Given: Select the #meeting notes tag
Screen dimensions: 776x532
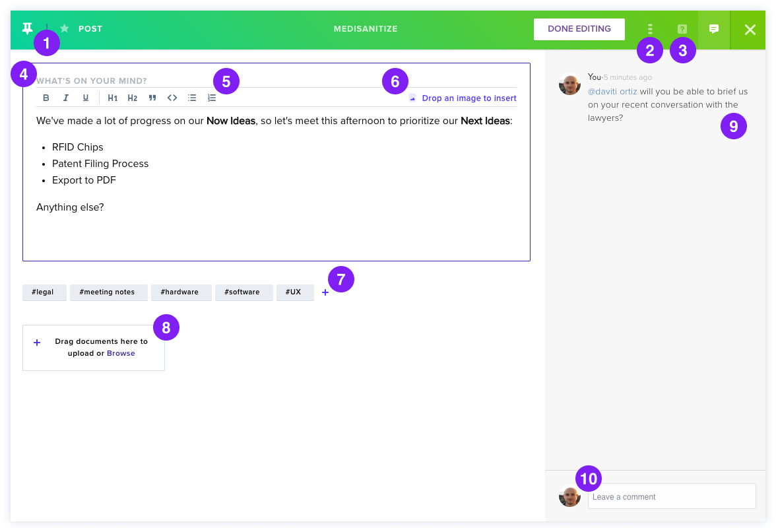Looking at the screenshot, I should (x=107, y=292).
